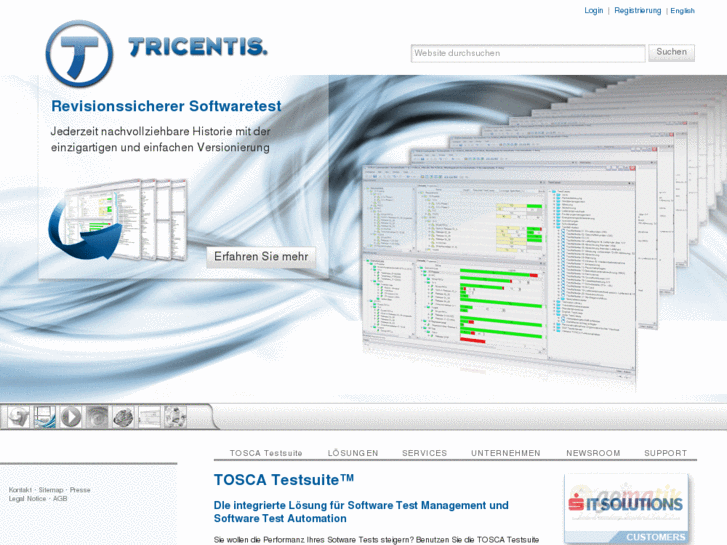Click the Erfahren Sie mehr button

tap(261, 256)
